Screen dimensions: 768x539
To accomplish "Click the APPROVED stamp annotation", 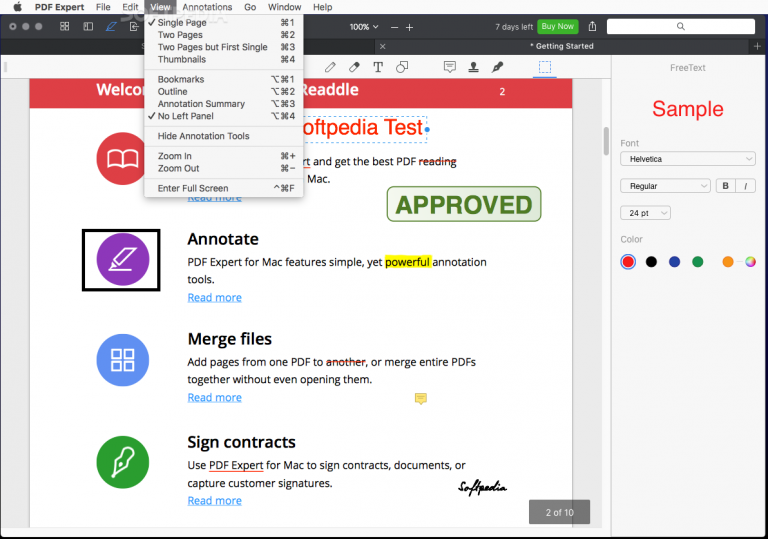I will (x=464, y=204).
